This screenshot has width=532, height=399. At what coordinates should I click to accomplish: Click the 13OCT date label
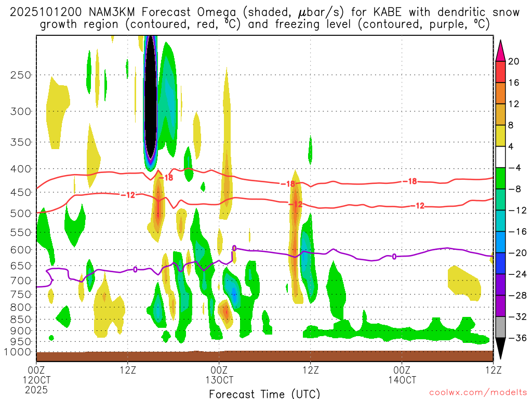219,380
